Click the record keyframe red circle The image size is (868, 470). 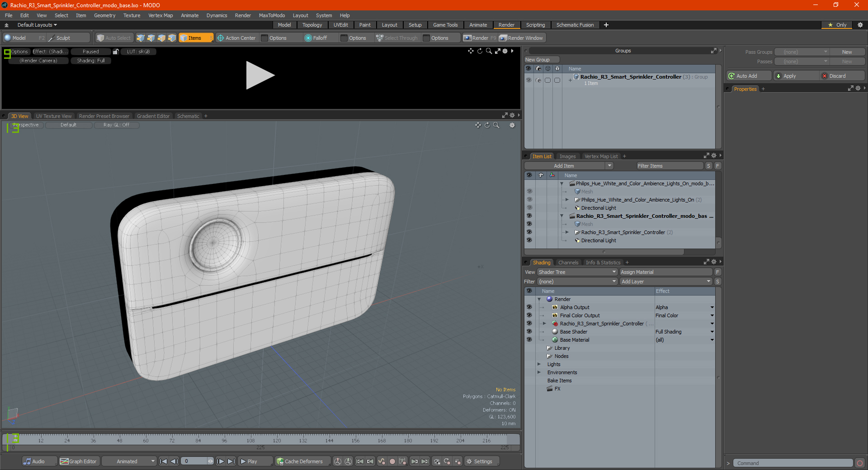pos(392,461)
